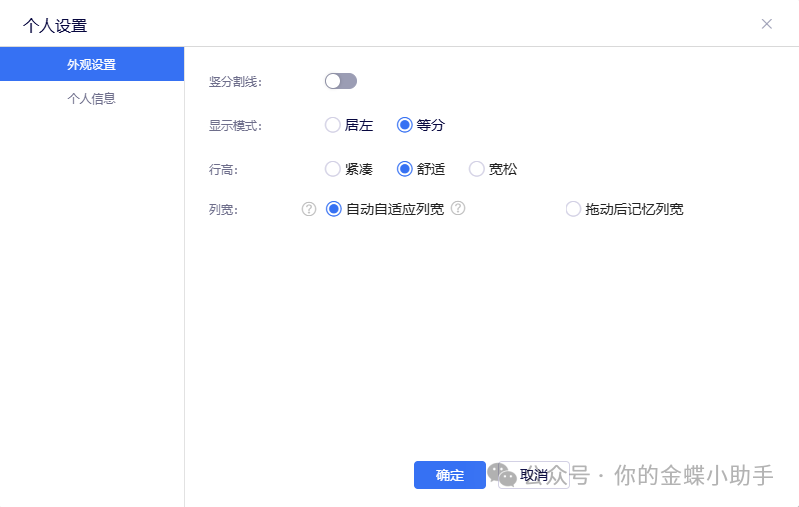The height and width of the screenshot is (507, 799).
Task: Choose 紧凑 row height
Action: click(x=333, y=169)
